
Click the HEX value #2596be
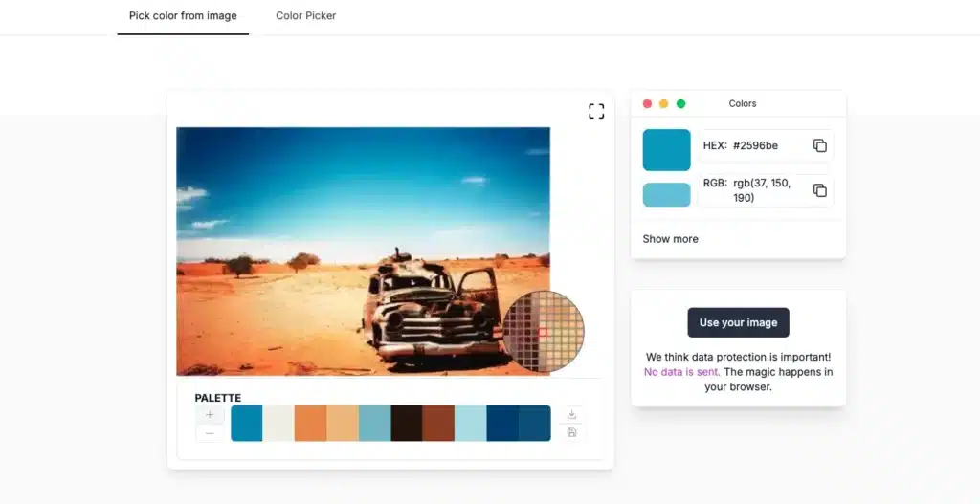point(755,145)
